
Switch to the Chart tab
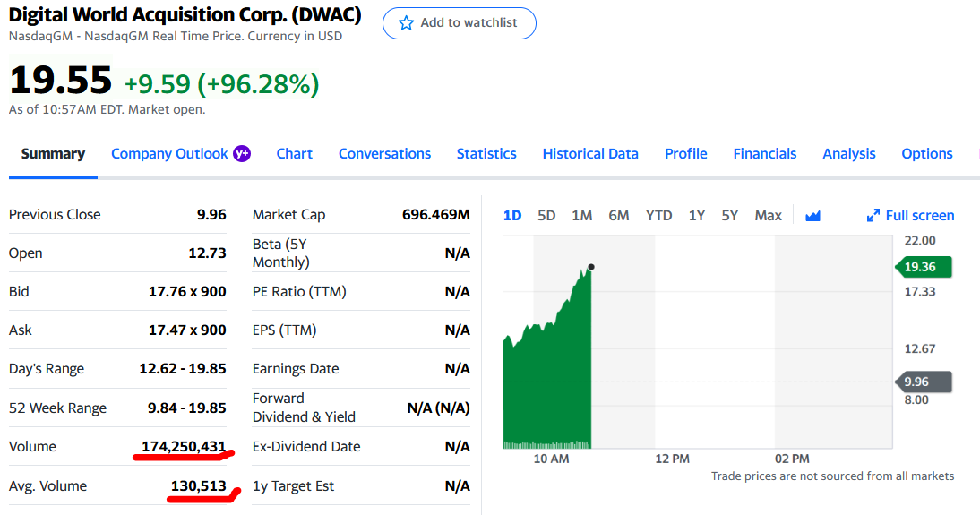295,154
